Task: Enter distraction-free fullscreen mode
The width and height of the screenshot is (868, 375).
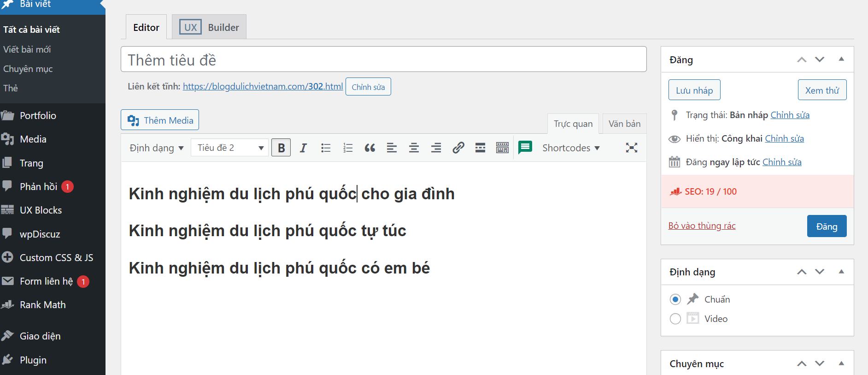Action: (632, 148)
